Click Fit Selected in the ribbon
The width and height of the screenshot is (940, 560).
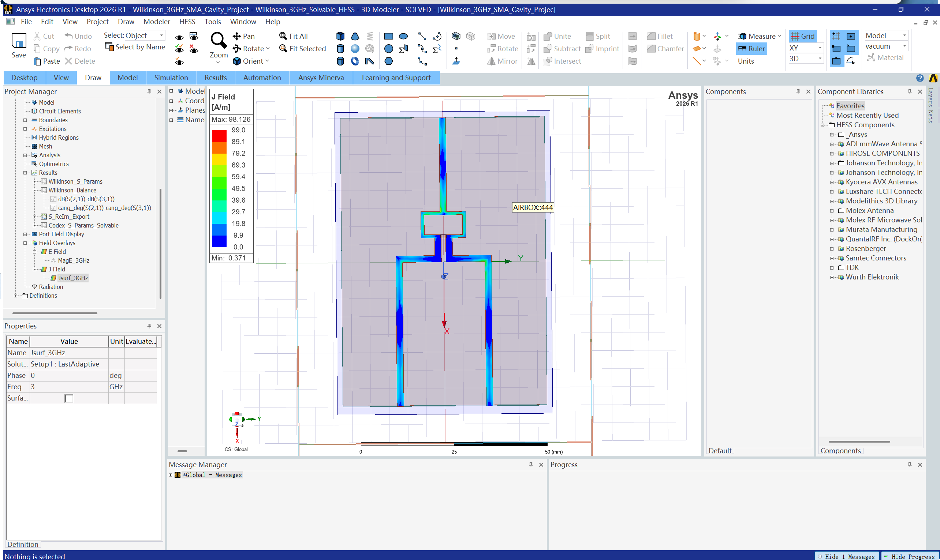(x=303, y=49)
